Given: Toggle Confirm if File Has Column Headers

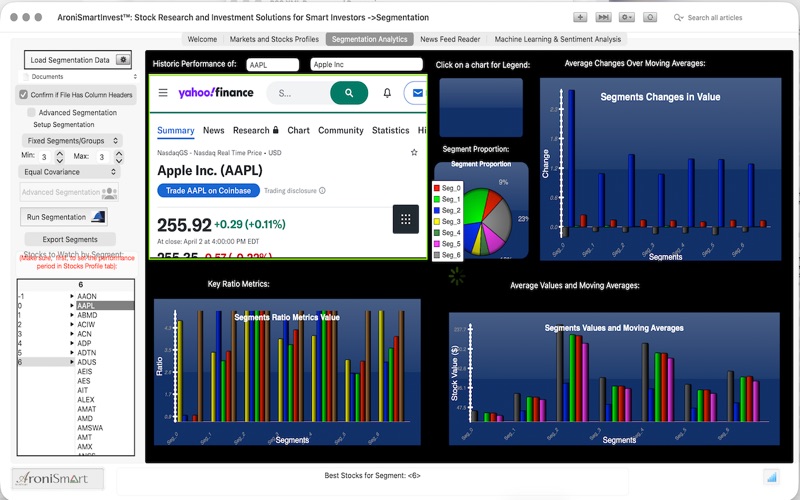Looking at the screenshot, I should click(23, 94).
